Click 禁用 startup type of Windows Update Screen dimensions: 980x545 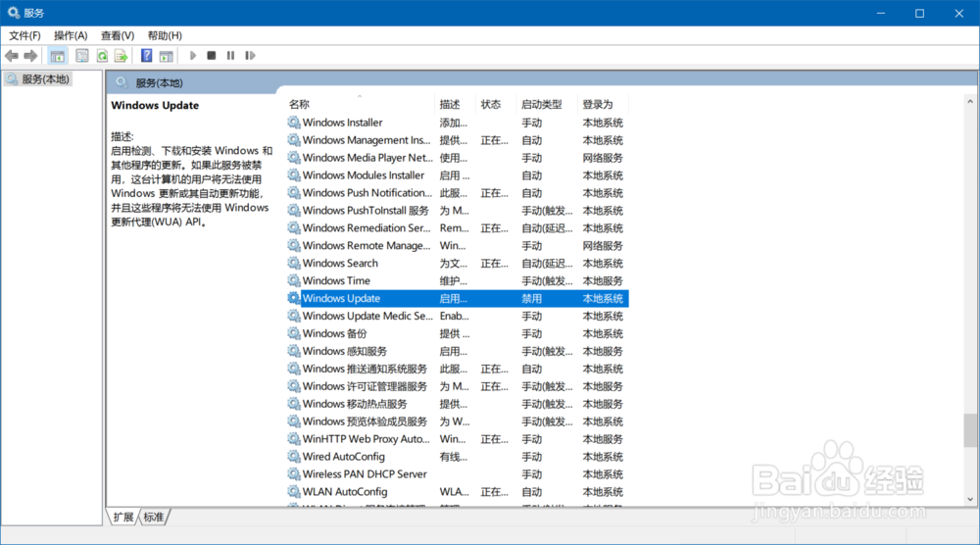point(532,299)
